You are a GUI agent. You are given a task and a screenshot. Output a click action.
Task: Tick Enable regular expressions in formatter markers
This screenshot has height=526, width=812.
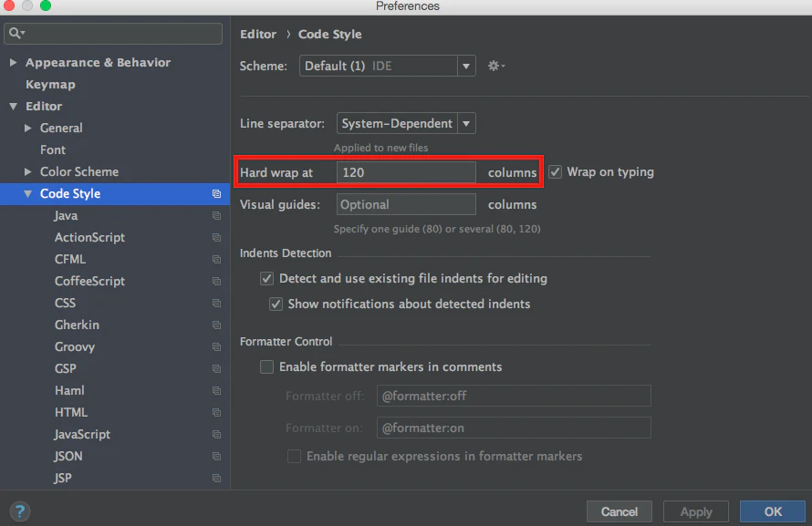(294, 456)
